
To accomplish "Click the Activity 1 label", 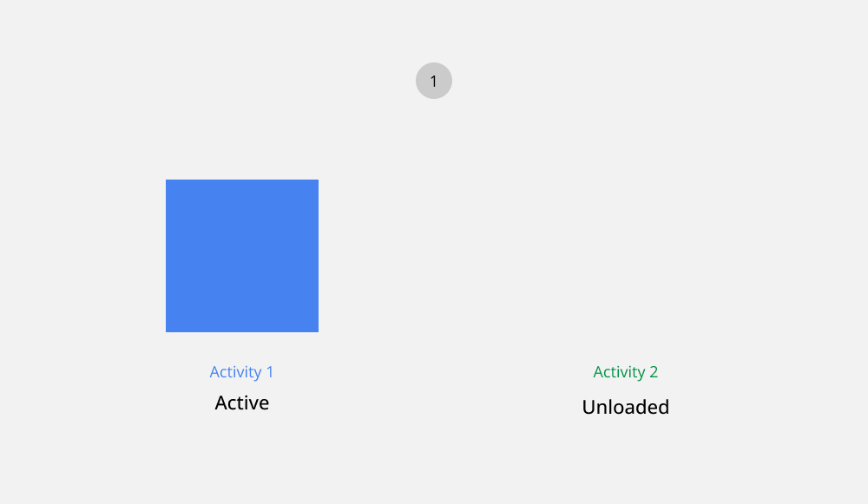I will (241, 372).
